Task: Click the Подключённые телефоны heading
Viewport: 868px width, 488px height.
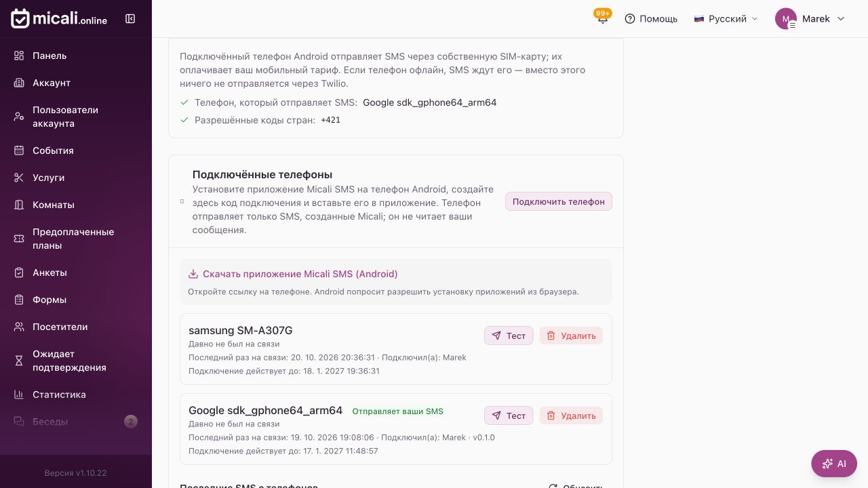Action: click(262, 174)
